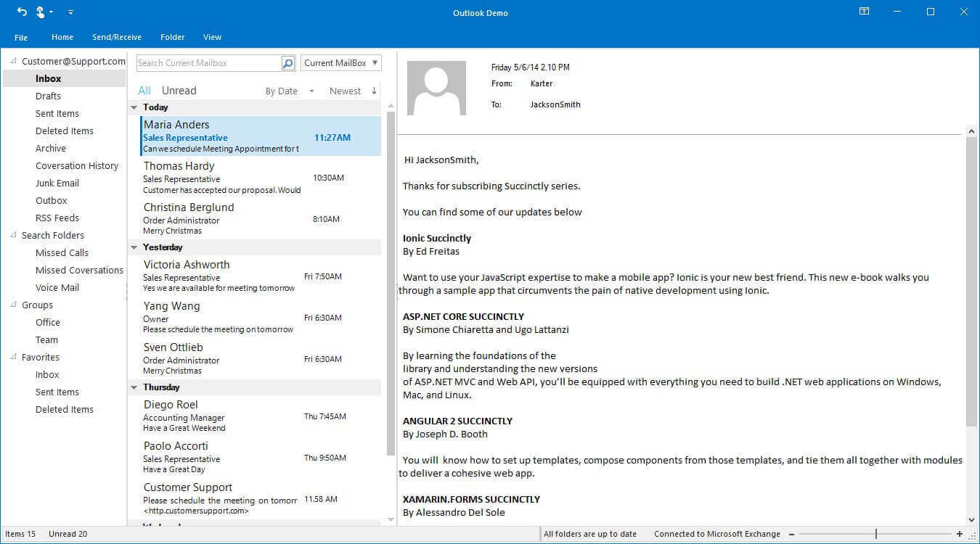Click the Touch/Mouse mode hand icon
This screenshot has height=544, width=980.
(x=41, y=12)
